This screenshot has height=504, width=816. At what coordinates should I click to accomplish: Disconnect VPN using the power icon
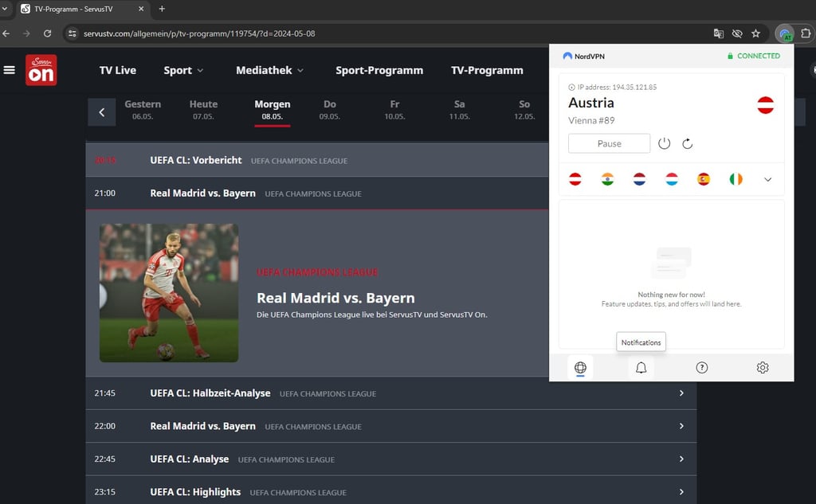(x=664, y=143)
